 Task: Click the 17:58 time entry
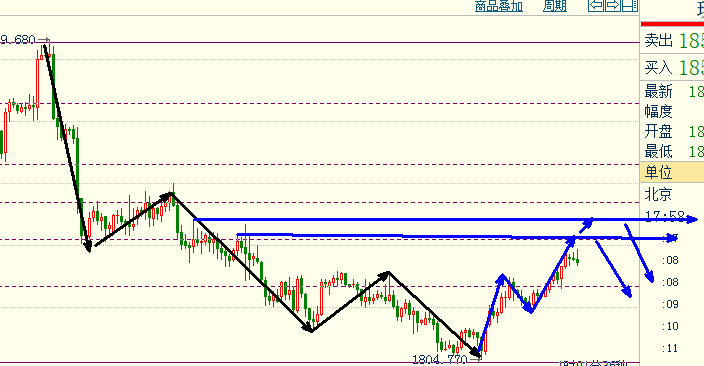point(664,216)
